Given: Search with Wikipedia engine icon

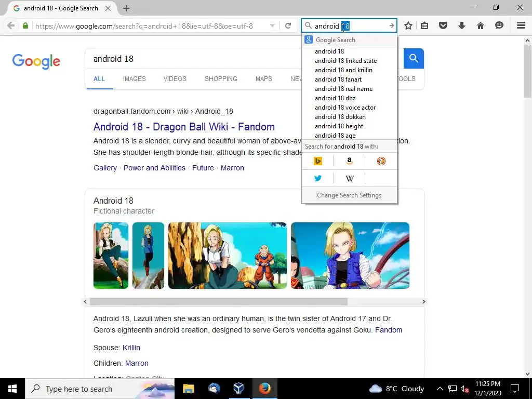Looking at the screenshot, I should click(x=350, y=178).
